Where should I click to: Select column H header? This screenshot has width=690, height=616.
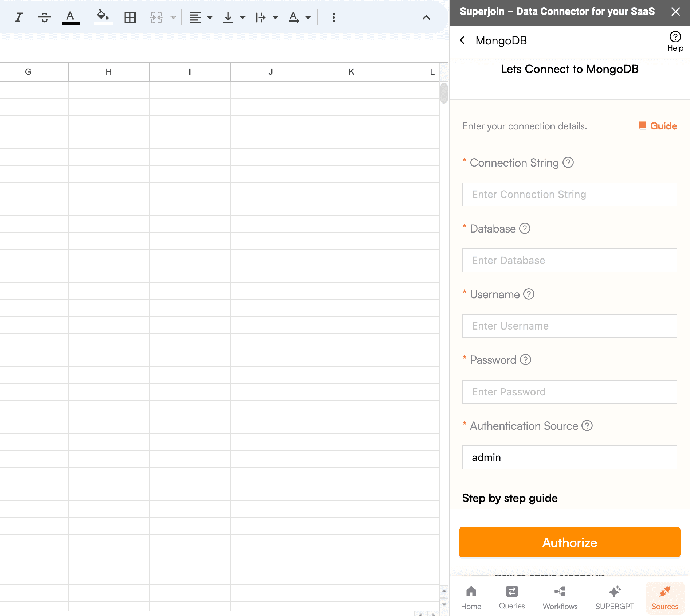click(109, 72)
